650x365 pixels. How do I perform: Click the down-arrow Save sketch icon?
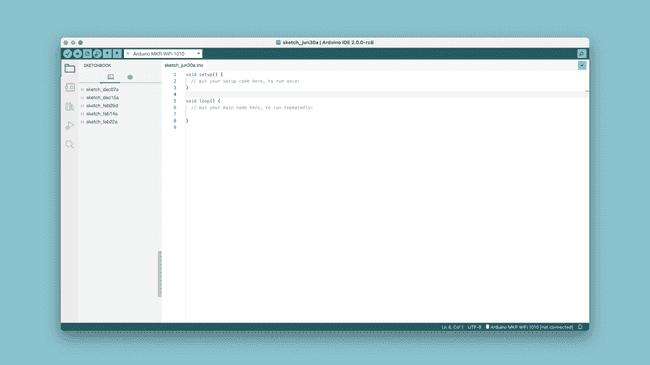click(117, 54)
